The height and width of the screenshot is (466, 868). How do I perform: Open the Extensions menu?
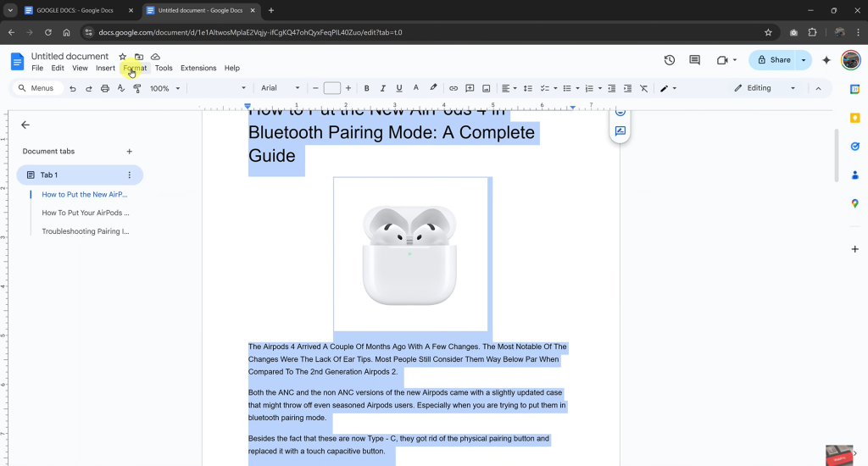[x=198, y=68]
